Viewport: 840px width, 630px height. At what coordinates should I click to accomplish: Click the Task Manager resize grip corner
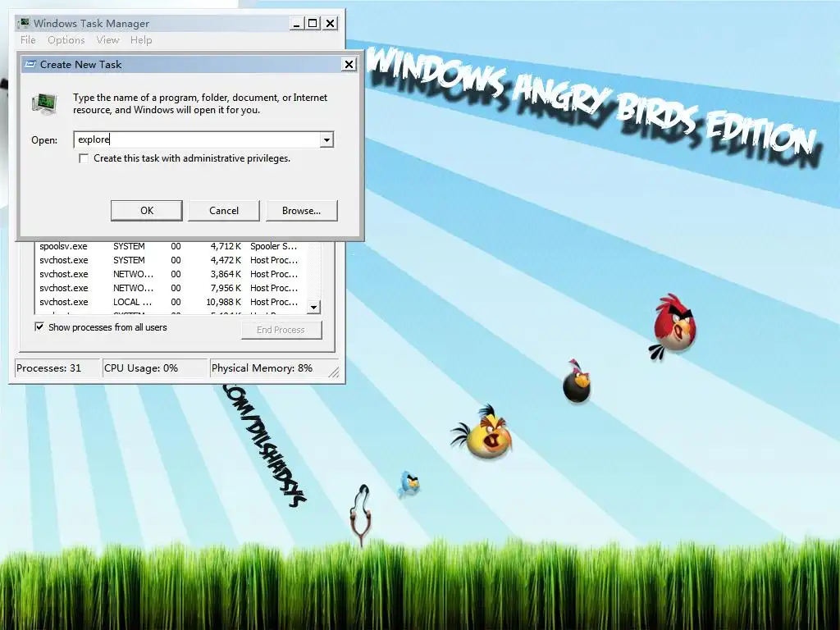point(334,372)
